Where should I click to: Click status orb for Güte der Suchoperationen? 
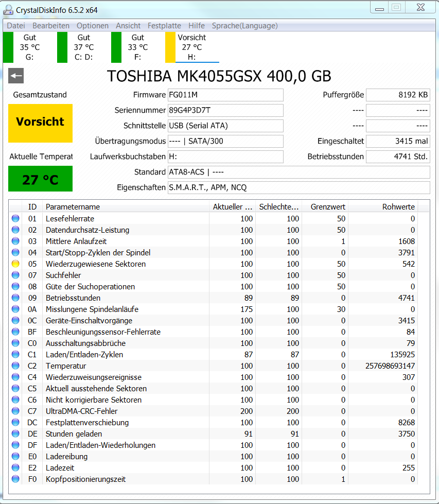click(15, 286)
